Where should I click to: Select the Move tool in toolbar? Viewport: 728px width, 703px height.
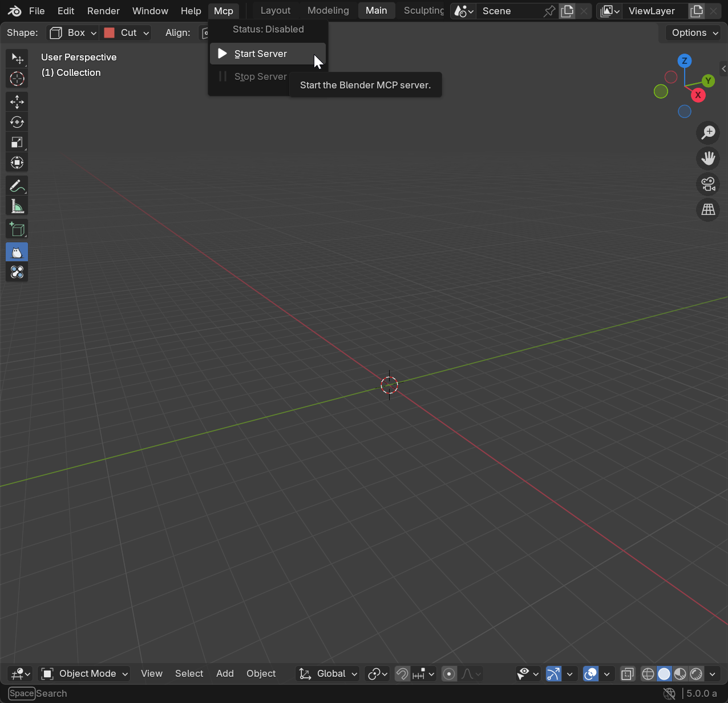17,102
